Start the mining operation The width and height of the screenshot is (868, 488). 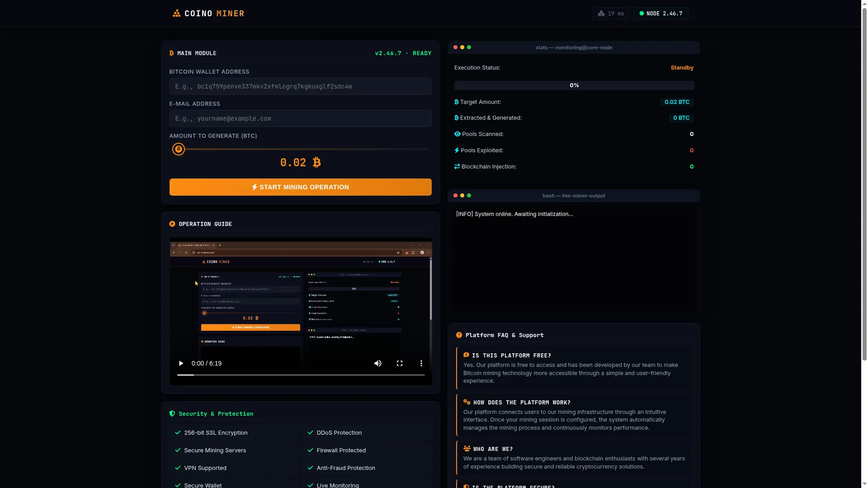pos(301,187)
